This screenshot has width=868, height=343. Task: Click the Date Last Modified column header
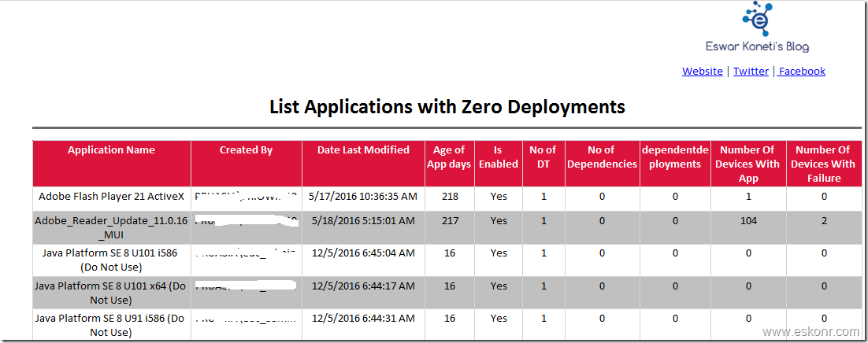(363, 150)
